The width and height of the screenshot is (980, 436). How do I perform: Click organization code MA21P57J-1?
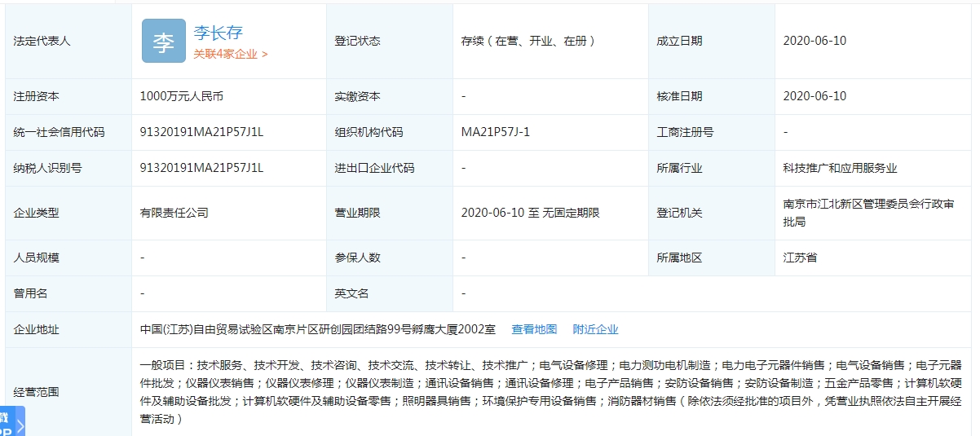495,132
